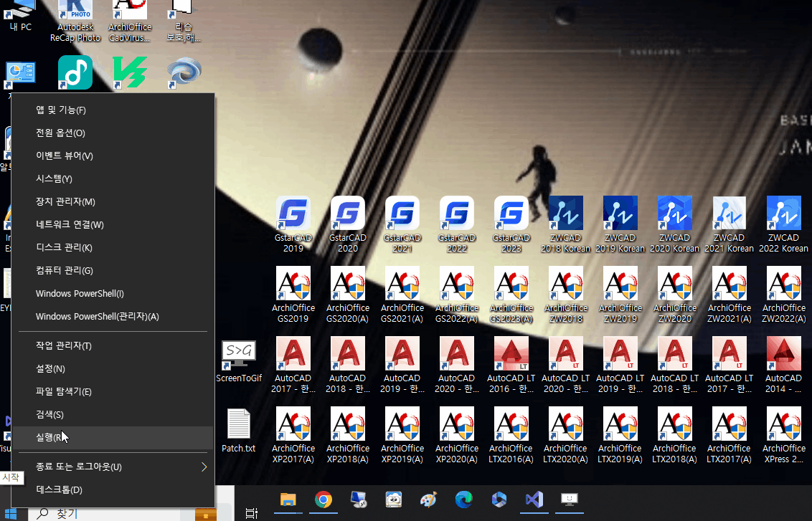
Task: Launch Windows PowerShell(I) menu item
Action: tap(113, 293)
